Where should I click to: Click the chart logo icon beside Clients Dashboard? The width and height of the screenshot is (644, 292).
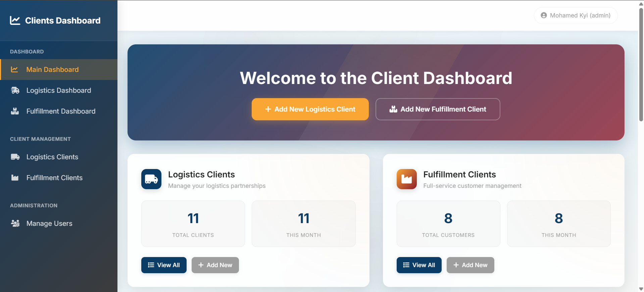coord(15,20)
